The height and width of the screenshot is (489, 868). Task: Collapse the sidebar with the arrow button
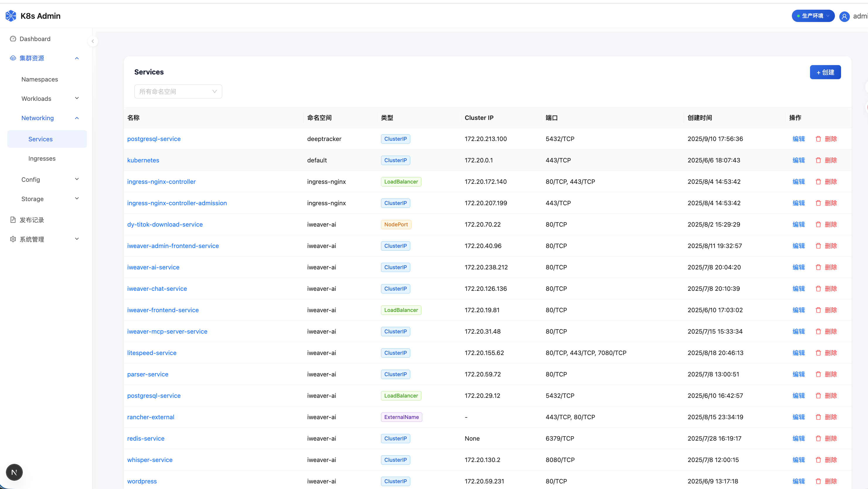[x=93, y=41]
